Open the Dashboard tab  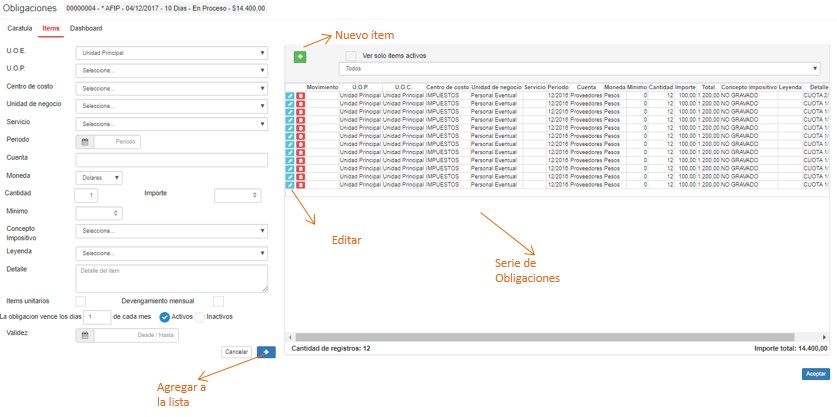(x=86, y=29)
